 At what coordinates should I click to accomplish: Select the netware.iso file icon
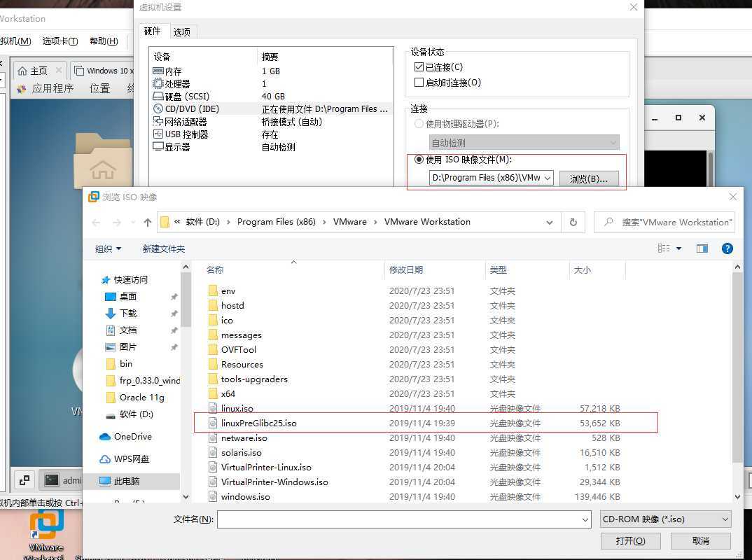214,437
